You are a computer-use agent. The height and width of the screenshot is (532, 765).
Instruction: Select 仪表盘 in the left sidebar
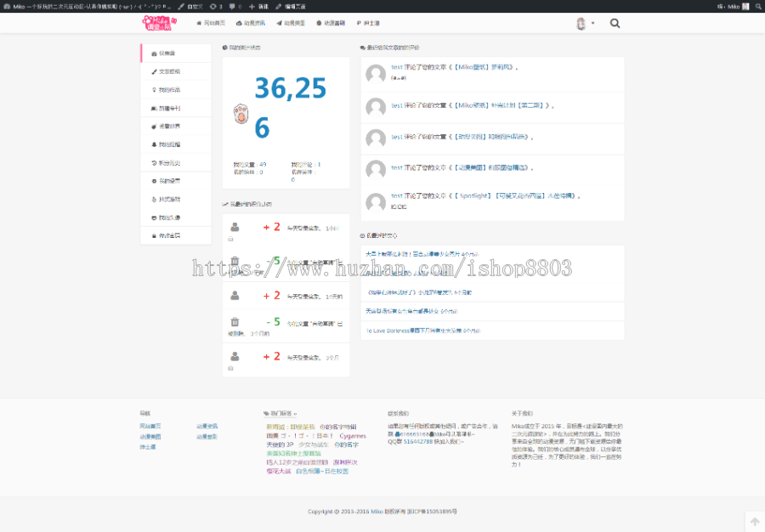176,54
